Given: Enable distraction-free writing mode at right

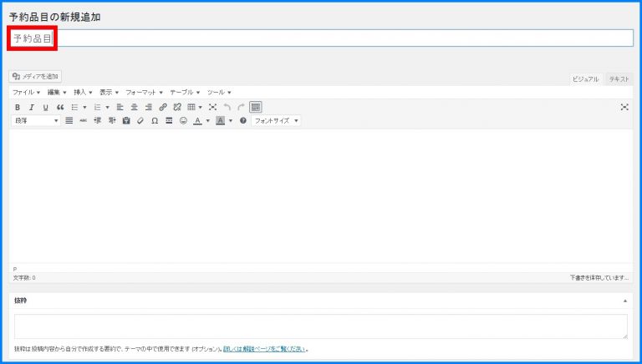Looking at the screenshot, I should 624,107.
